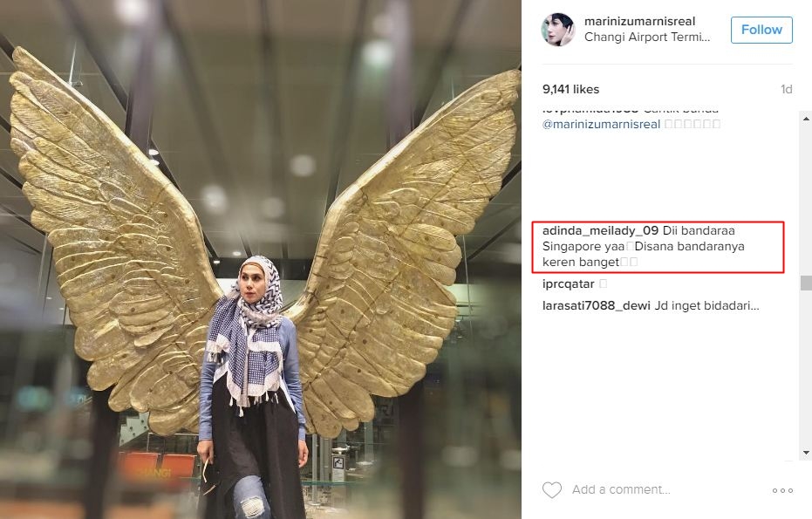Click the truncated larasati7088_dewi comment text
Screen dimensions: 812x519
point(706,305)
